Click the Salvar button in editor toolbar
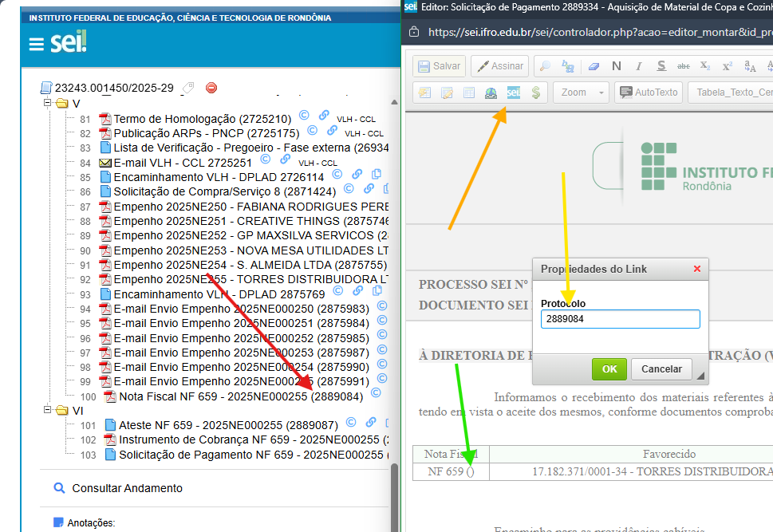The width and height of the screenshot is (773, 532). [x=438, y=66]
